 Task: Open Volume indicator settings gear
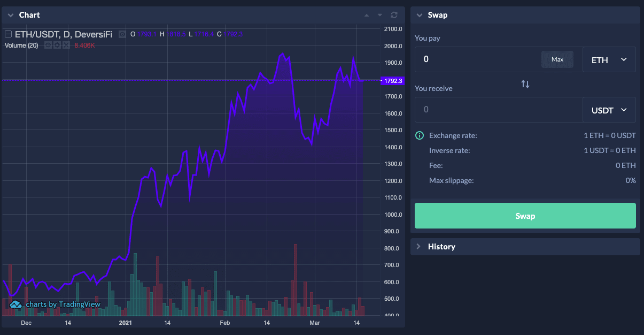tap(57, 45)
